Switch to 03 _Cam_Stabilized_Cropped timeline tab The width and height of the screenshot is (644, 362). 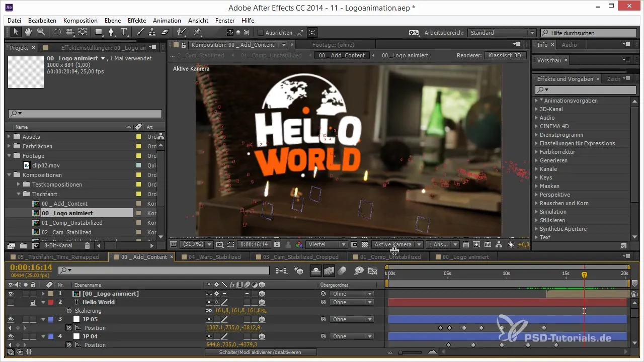(300, 257)
